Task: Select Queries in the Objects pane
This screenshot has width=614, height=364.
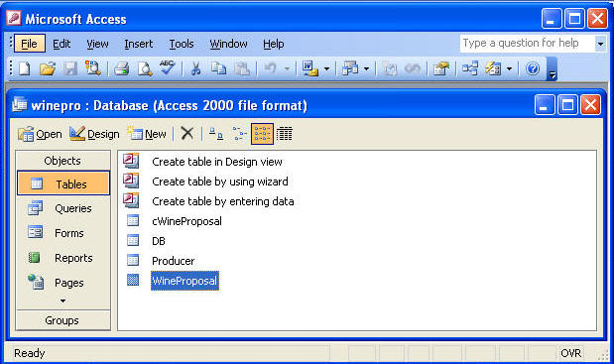Action: [x=63, y=208]
